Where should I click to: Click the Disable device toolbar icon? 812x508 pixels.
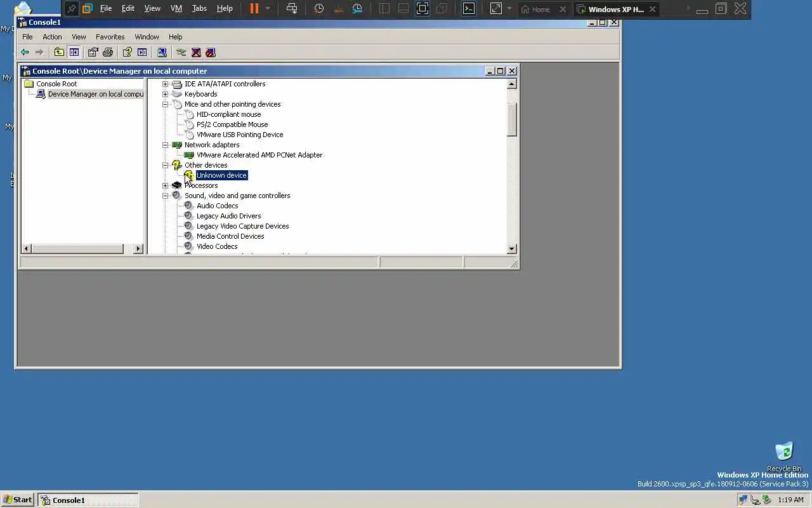click(211, 52)
